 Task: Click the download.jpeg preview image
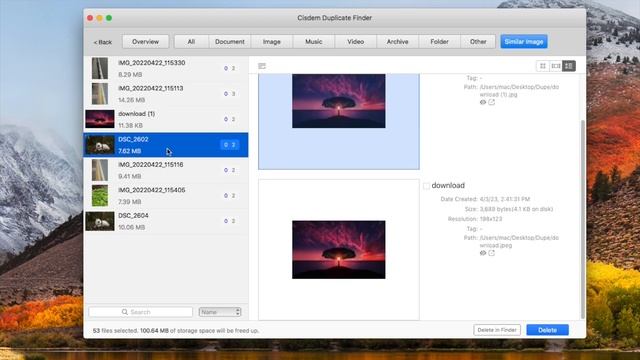338,250
